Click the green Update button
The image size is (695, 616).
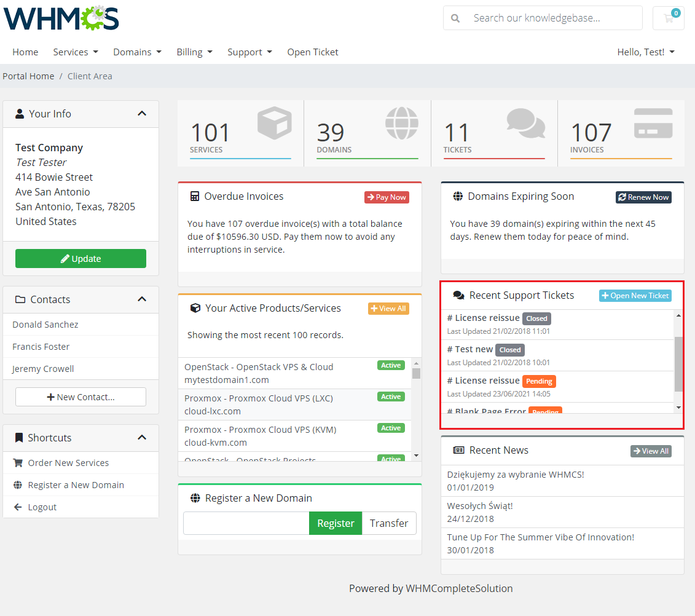(x=80, y=259)
